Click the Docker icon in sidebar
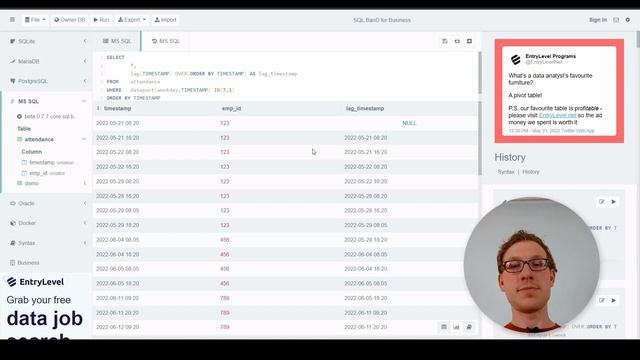The height and width of the screenshot is (360, 640). click(x=13, y=223)
